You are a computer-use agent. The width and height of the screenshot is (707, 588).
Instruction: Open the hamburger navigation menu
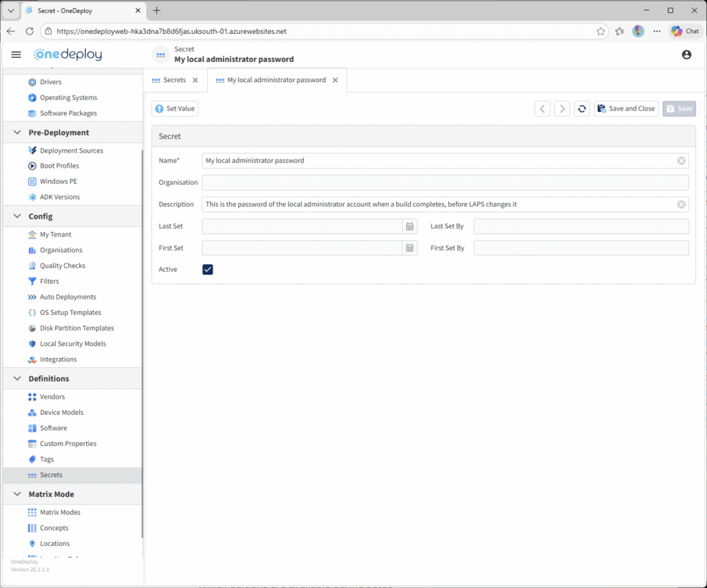(17, 55)
